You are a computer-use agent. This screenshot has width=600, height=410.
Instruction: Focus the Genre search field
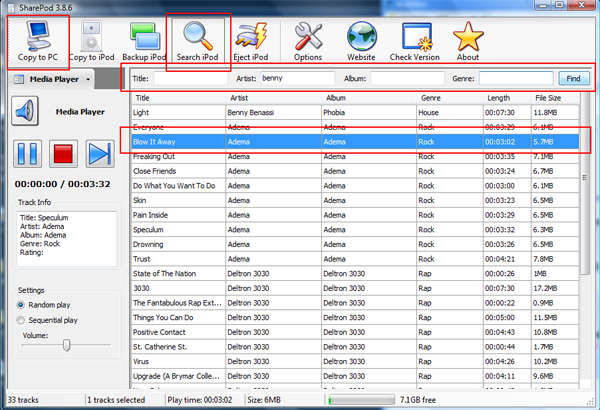516,78
